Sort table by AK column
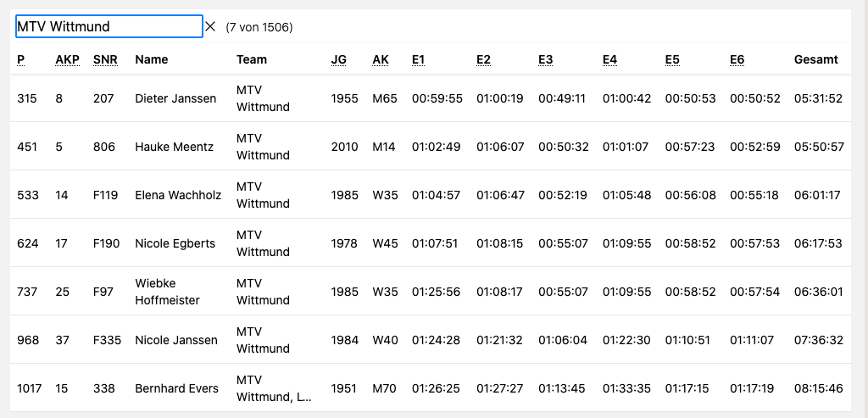 (381, 59)
